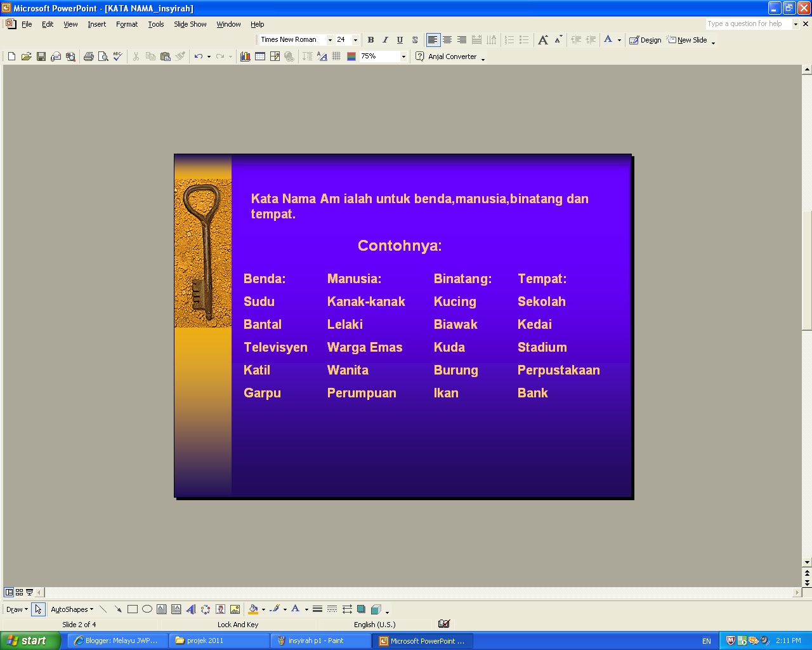
Task: Increase font size
Action: click(x=543, y=40)
